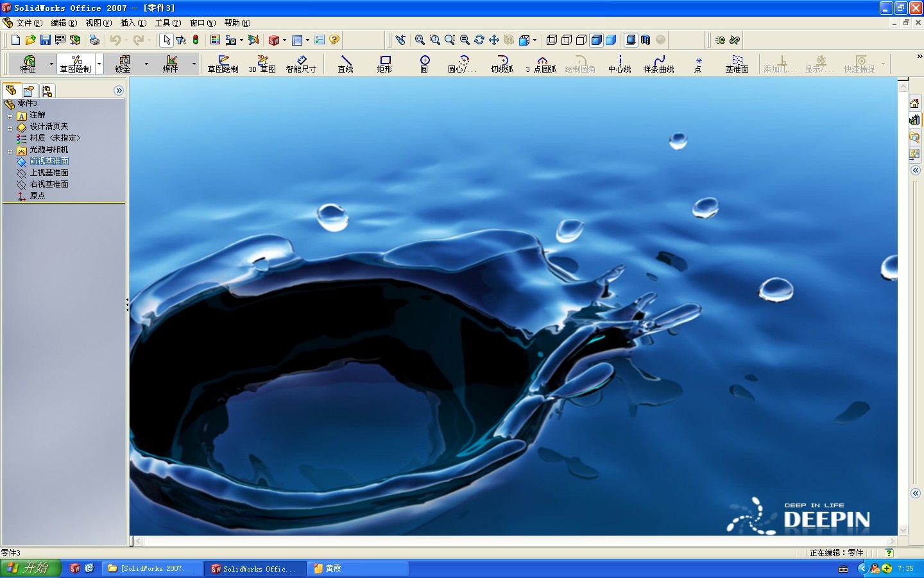Open the 黄霞 taskbar window
Image resolution: width=924 pixels, height=578 pixels.
(358, 568)
